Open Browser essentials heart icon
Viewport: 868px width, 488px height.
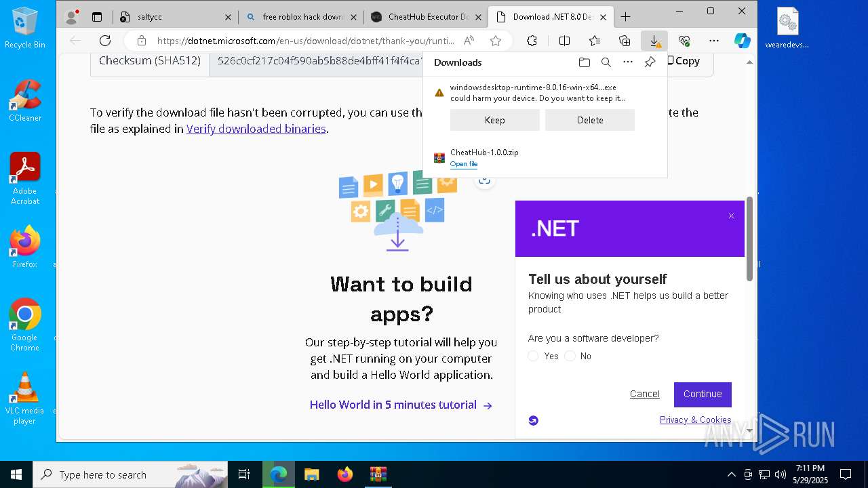(x=684, y=41)
